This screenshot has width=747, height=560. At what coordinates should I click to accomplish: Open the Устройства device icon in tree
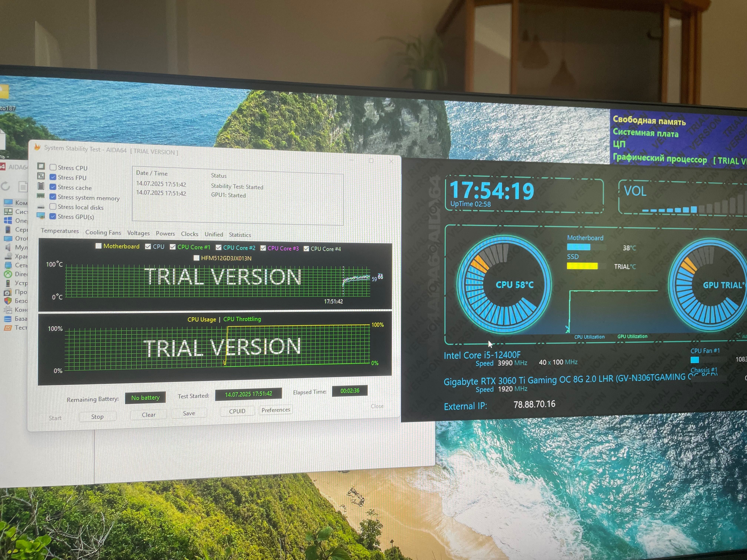pyautogui.click(x=8, y=283)
